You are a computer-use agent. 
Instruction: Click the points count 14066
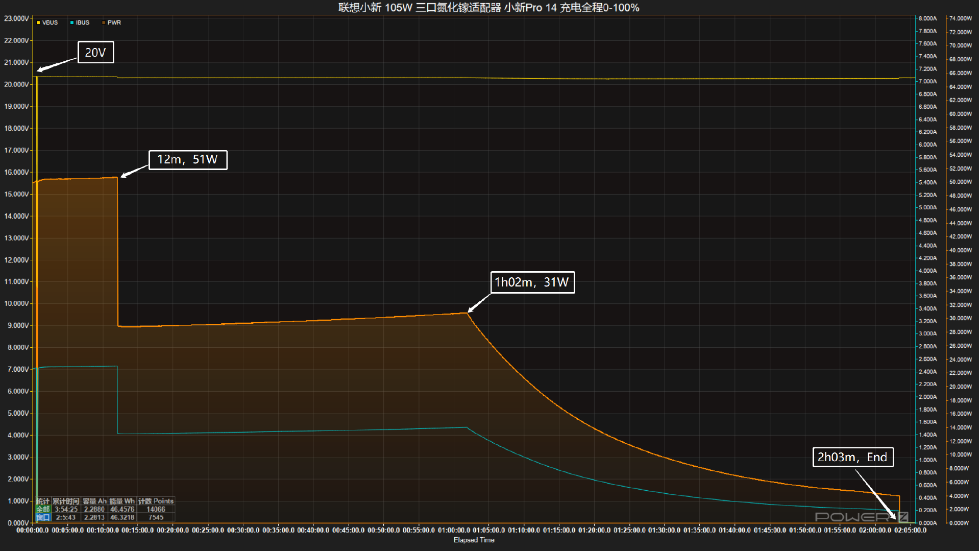pos(156,509)
